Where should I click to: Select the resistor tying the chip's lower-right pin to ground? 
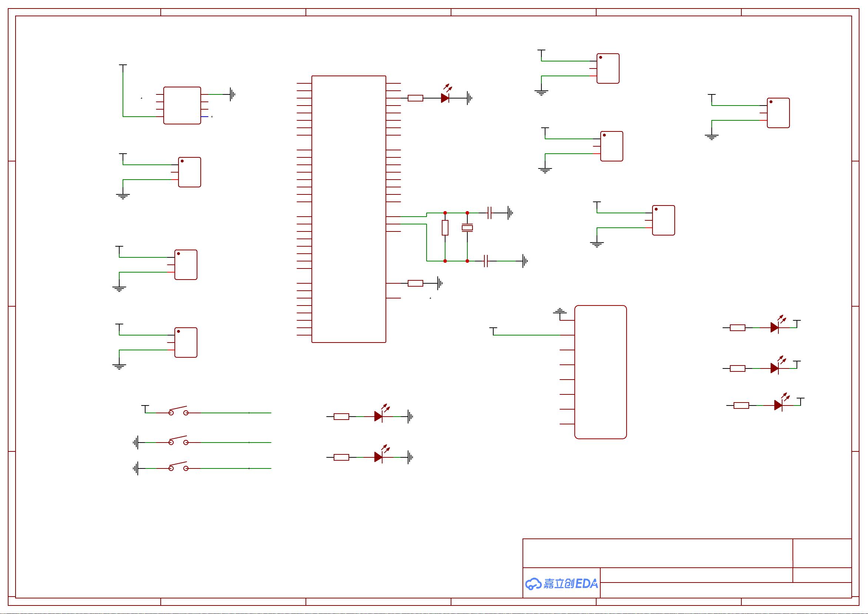click(x=415, y=283)
